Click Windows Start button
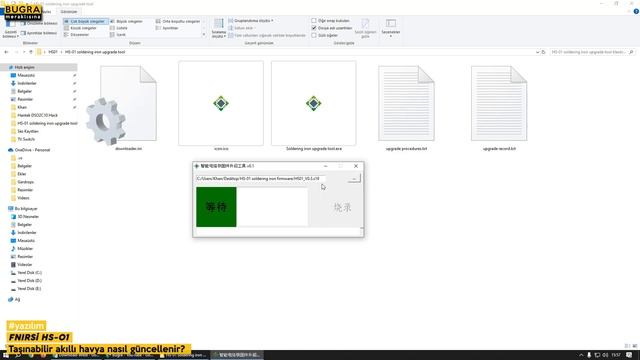 point(6,356)
